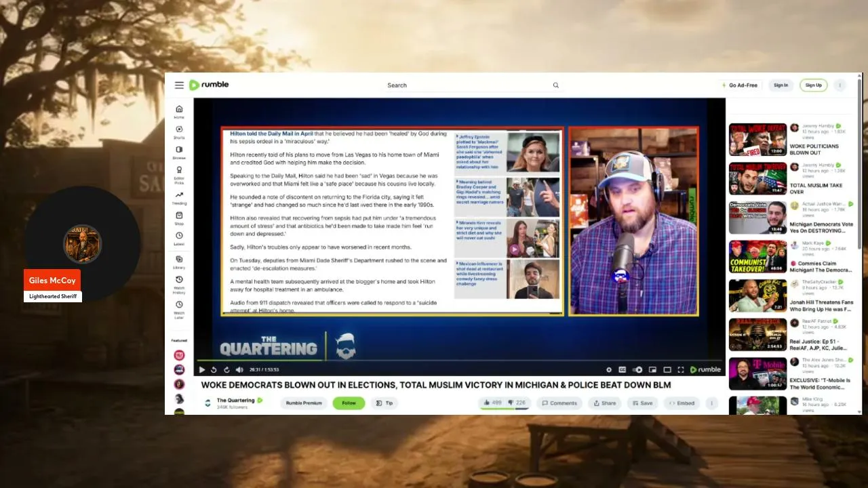868x488 pixels.
Task: Click the Go Ad-Free button
Action: (739, 85)
